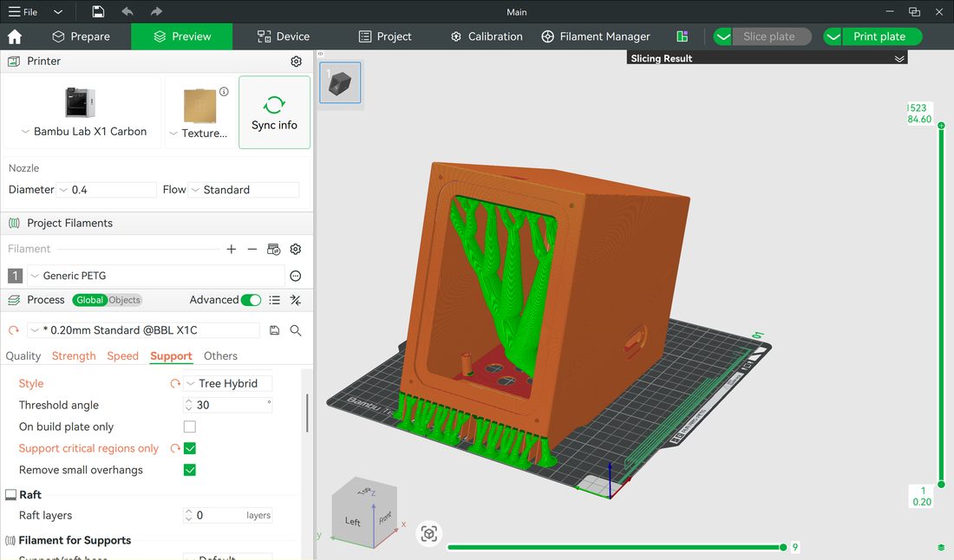954x560 pixels.
Task: Open the filament AMS sync icon
Action: click(274, 250)
